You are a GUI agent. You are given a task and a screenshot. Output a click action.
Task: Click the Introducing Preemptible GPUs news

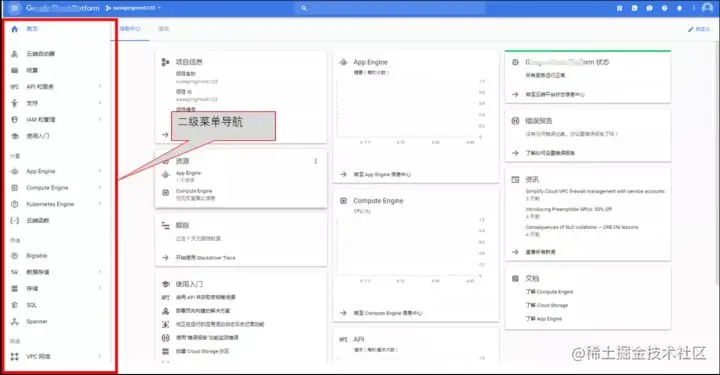pyautogui.click(x=568, y=209)
